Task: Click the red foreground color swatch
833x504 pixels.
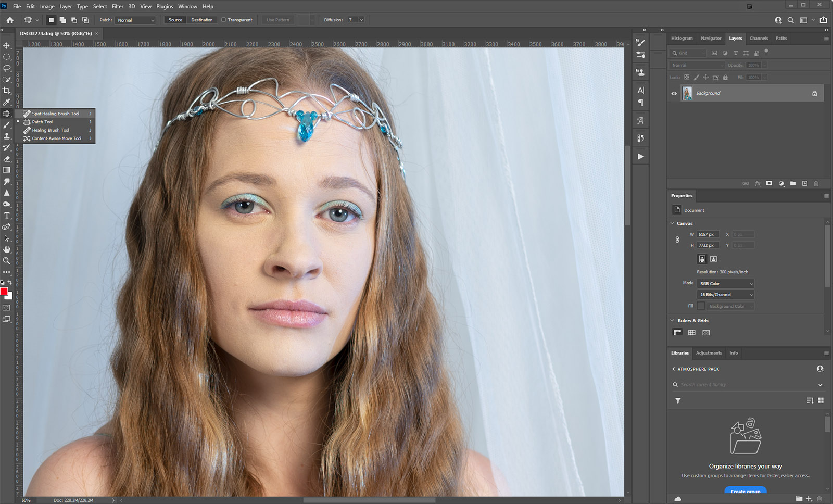Action: [4, 291]
